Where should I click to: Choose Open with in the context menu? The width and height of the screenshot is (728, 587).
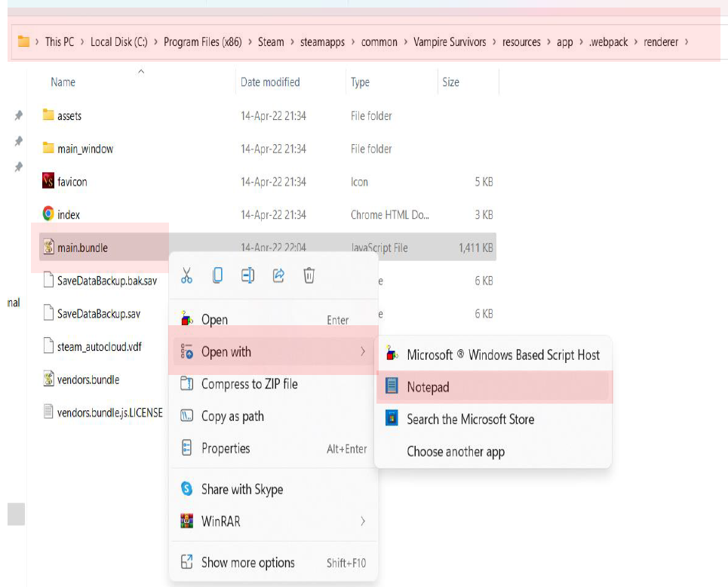(x=274, y=352)
